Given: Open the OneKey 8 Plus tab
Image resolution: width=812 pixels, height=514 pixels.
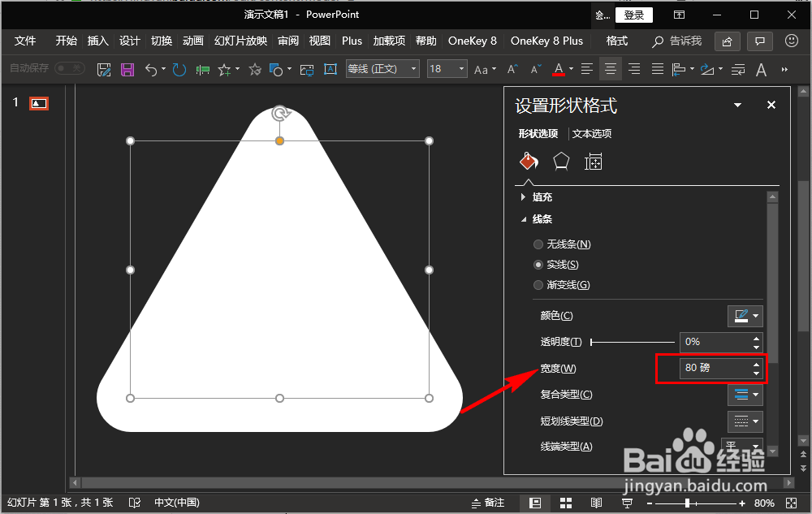Looking at the screenshot, I should (x=546, y=41).
